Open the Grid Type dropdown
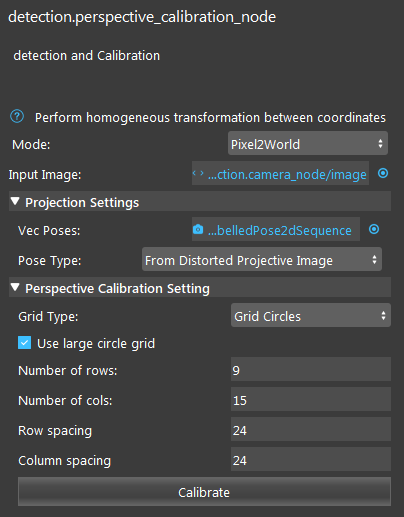 [x=311, y=315]
